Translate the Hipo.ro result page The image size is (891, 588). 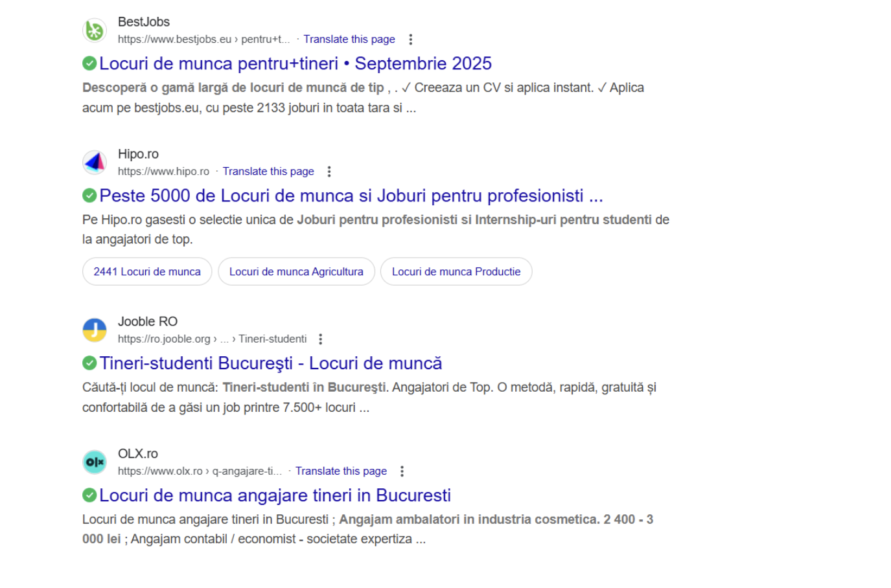click(x=268, y=172)
